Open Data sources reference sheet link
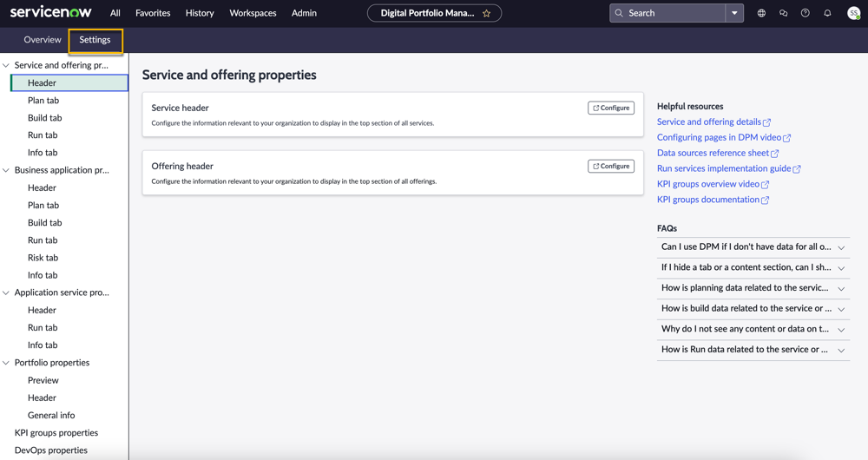Image resolution: width=868 pixels, height=460 pixels. 718,153
